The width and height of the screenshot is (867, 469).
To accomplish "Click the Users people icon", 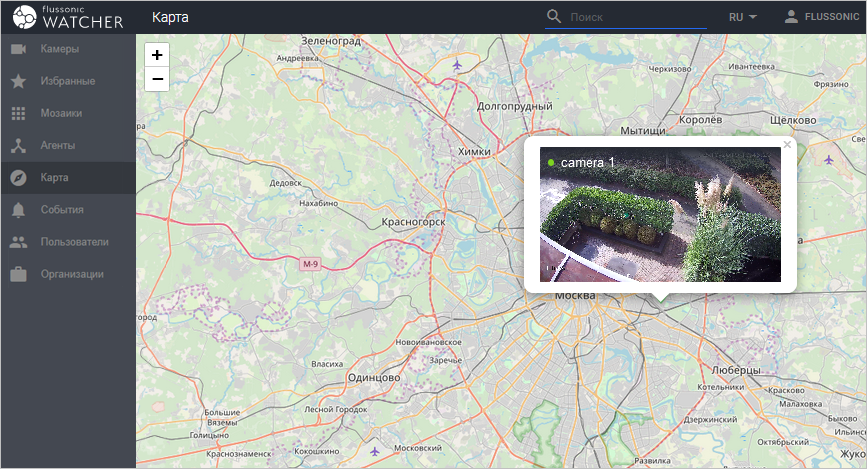I will (x=18, y=242).
